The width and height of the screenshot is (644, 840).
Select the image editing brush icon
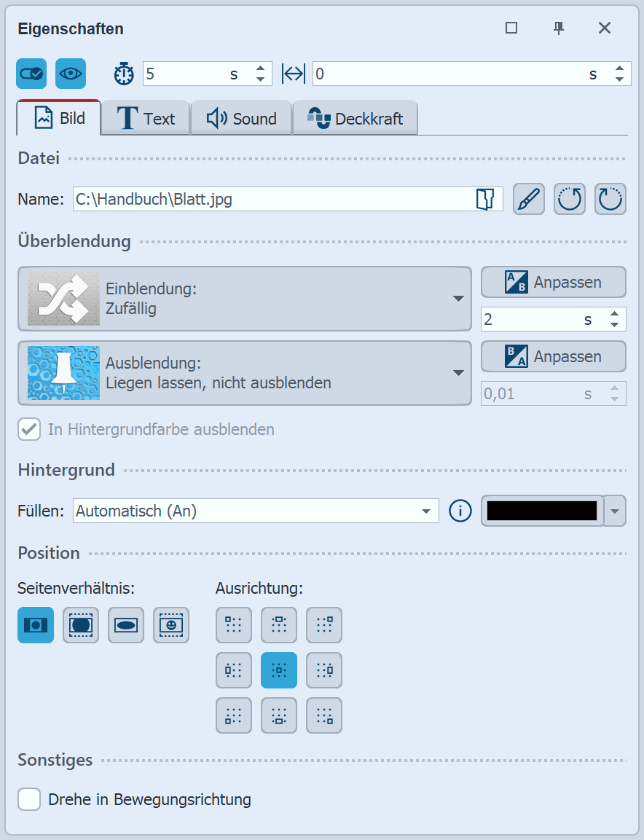[x=528, y=198]
